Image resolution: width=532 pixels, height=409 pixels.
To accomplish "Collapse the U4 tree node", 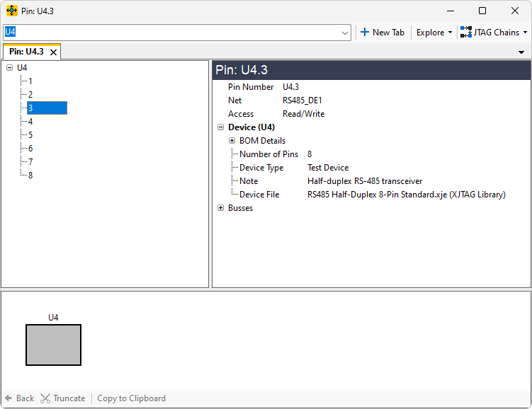I will click(9, 68).
